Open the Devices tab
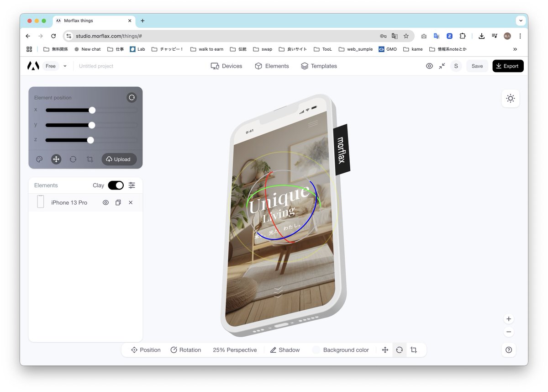 (x=227, y=66)
